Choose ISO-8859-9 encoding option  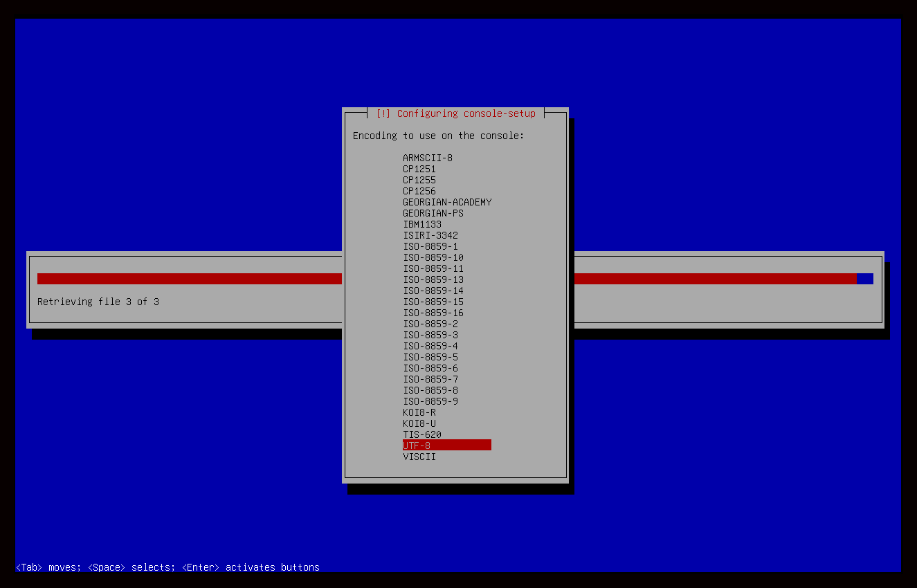[430, 401]
